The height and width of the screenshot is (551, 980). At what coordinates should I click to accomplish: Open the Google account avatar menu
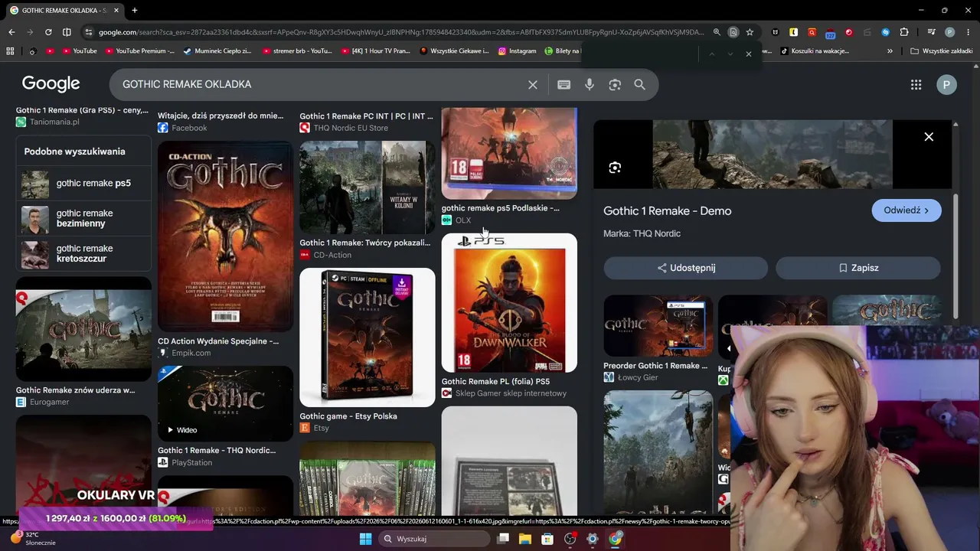tap(946, 84)
